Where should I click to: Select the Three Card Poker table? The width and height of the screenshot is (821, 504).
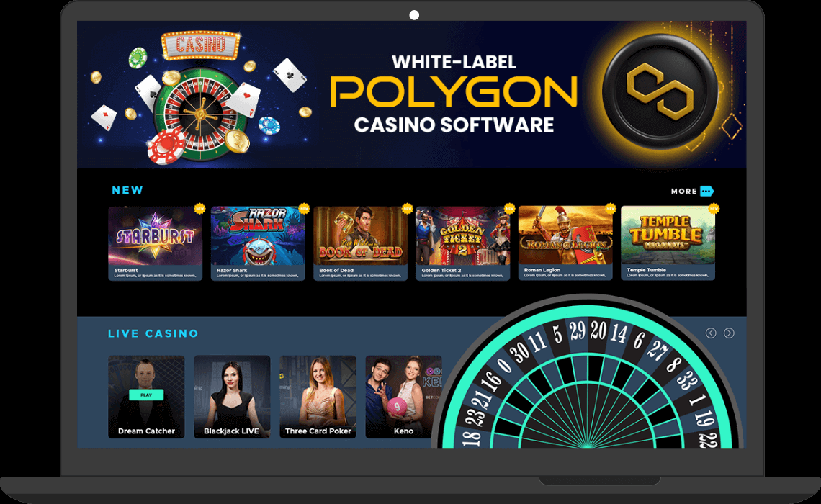[x=318, y=397]
